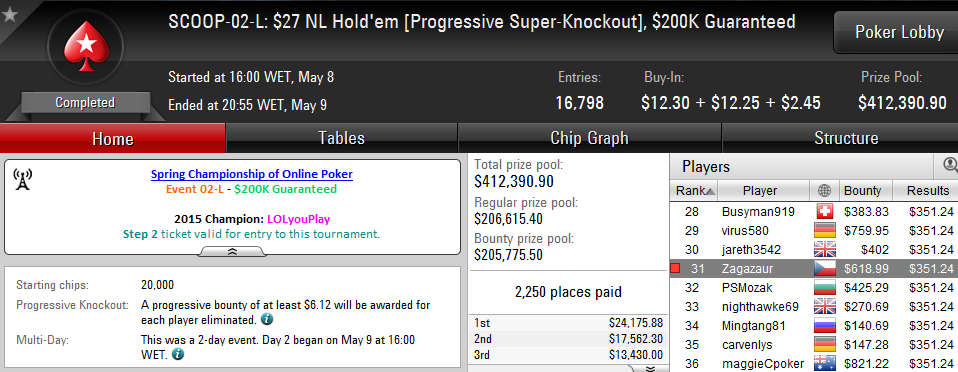Click the info icon next to Multi-Day description
The image size is (958, 372).
click(178, 354)
